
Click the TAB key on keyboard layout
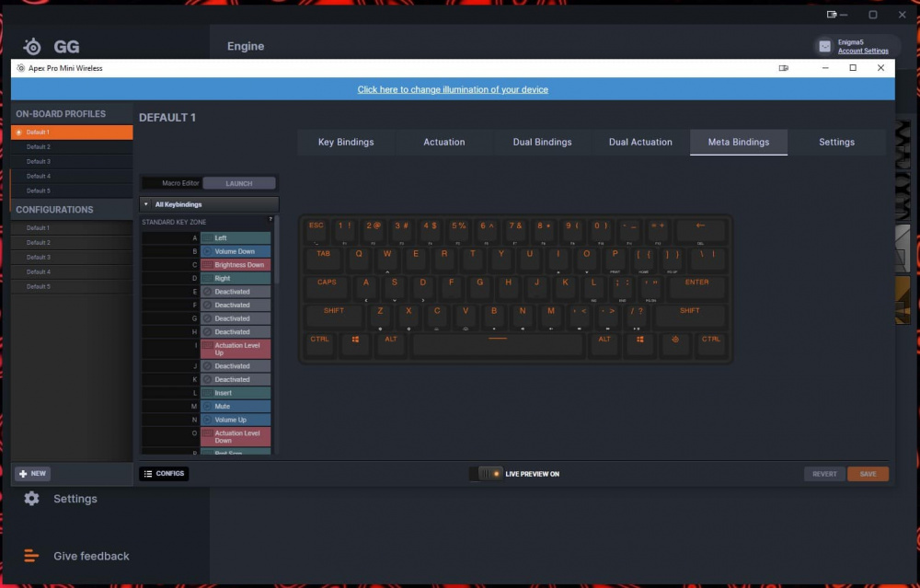coord(323,259)
